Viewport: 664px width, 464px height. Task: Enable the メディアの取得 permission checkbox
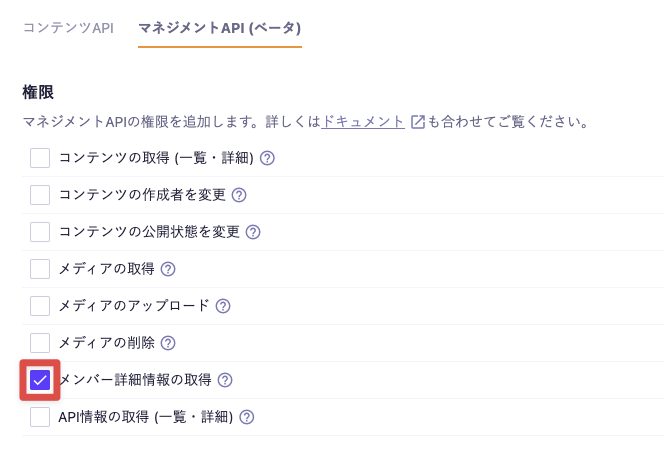pyautogui.click(x=40, y=269)
